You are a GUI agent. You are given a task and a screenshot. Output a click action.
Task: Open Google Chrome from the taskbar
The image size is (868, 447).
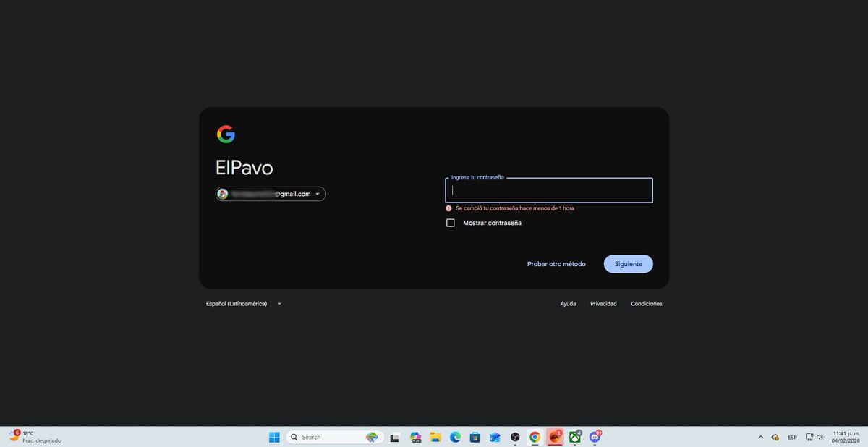(535, 437)
